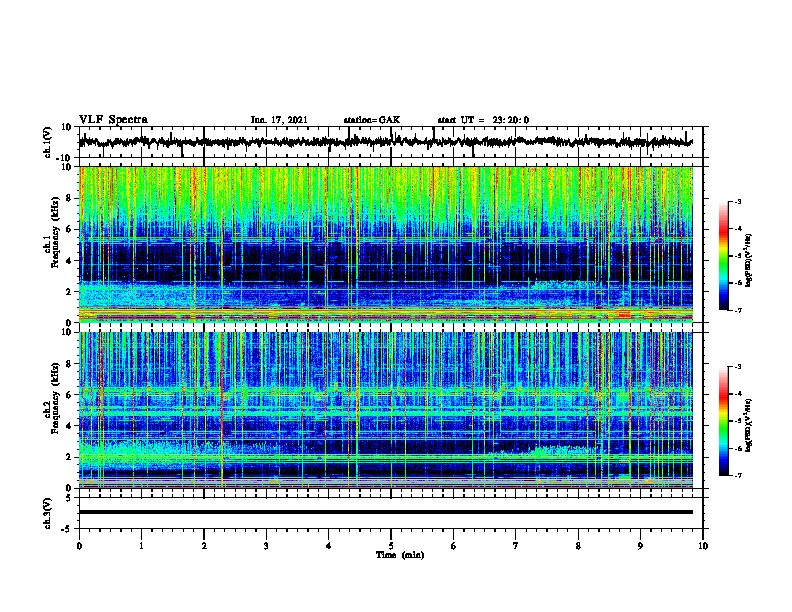The image size is (792, 612).
Task: Click the "2" tick on the Time axis
Action: 204,546
